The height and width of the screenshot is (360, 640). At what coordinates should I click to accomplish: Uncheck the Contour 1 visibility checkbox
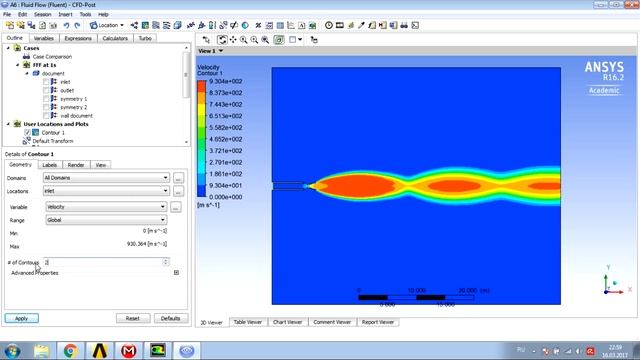[x=27, y=133]
